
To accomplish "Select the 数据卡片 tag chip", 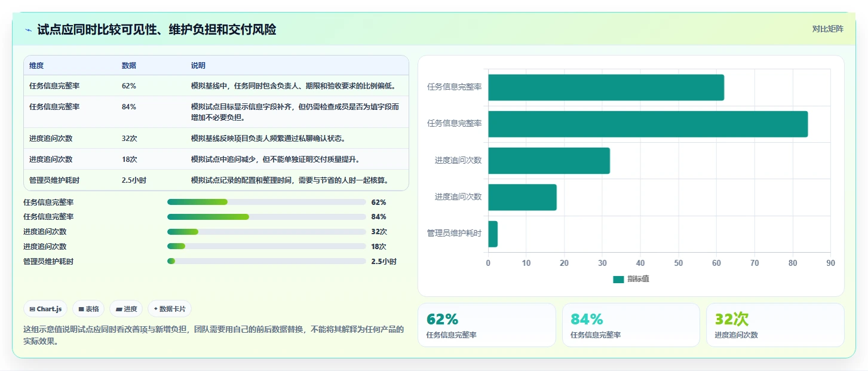I will pyautogui.click(x=170, y=309).
